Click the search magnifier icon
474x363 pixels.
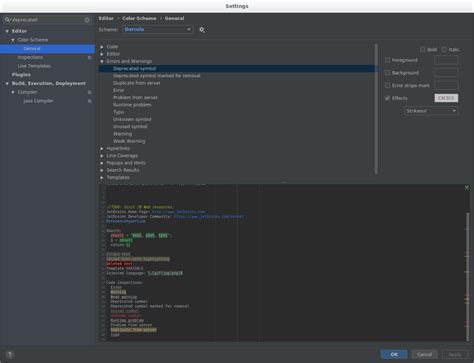coord(7,20)
